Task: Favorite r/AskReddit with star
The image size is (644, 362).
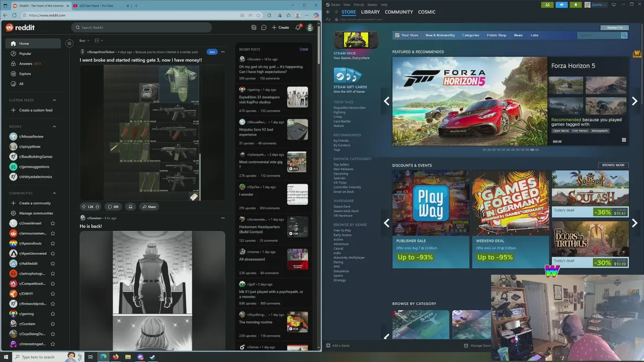Action: (x=53, y=263)
